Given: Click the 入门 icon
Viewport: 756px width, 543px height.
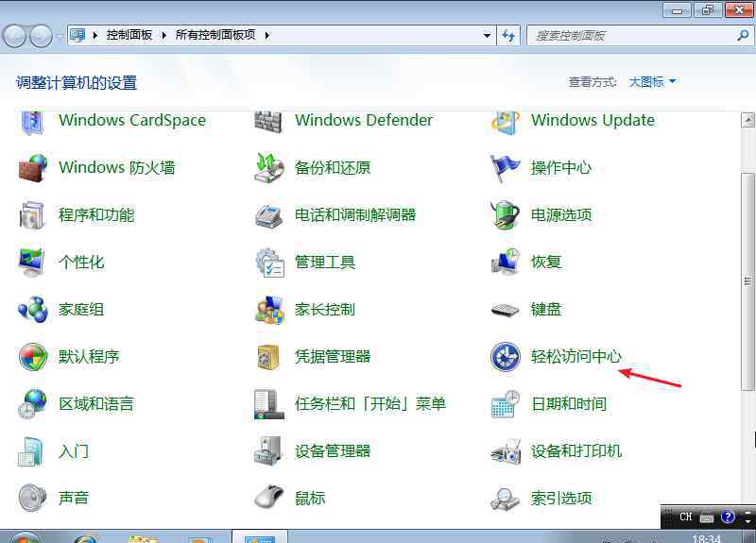Looking at the screenshot, I should pos(31,451).
